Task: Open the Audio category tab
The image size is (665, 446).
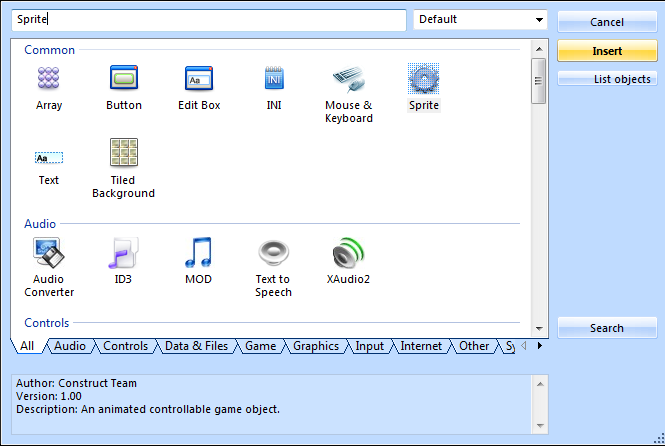Action: 70,346
